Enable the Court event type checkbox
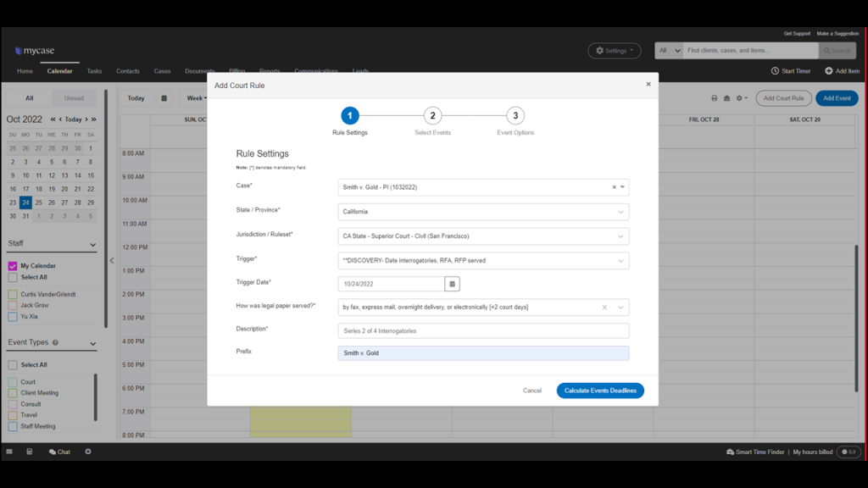 13,382
